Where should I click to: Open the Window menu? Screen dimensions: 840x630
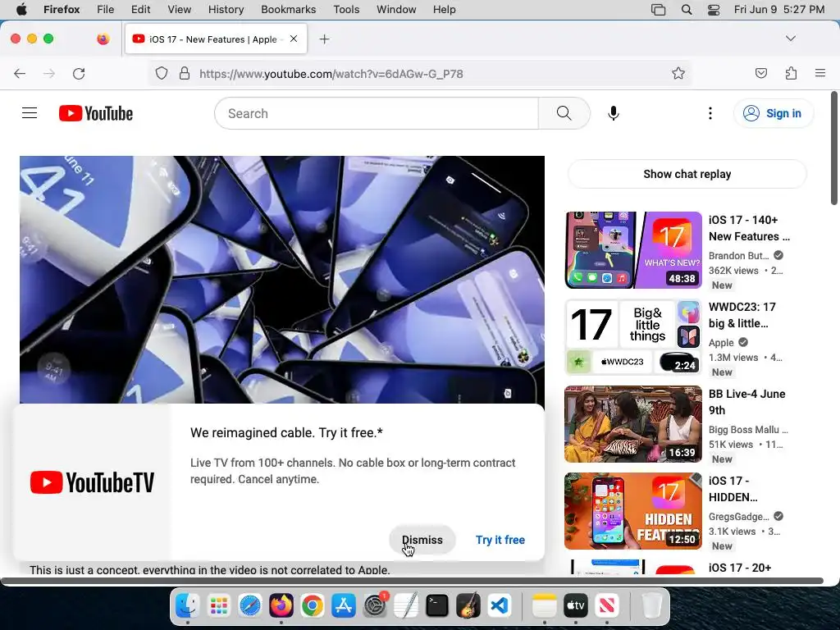pos(396,9)
